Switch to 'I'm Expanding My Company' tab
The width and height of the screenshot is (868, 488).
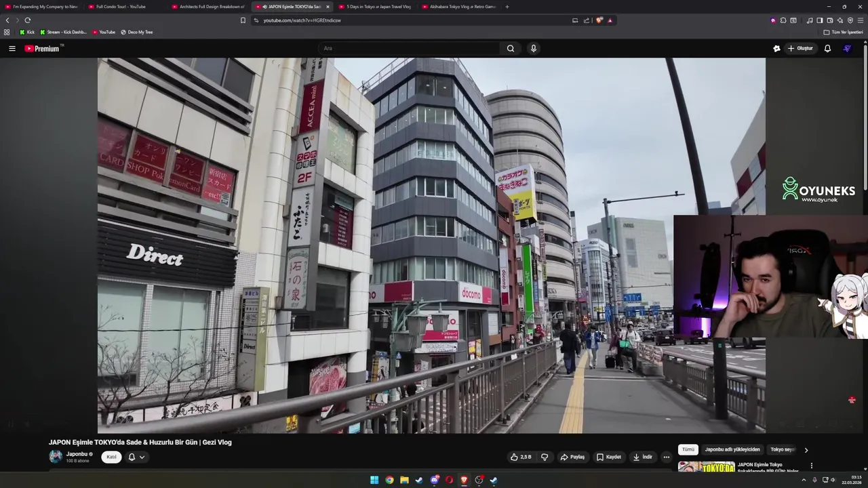point(41,7)
